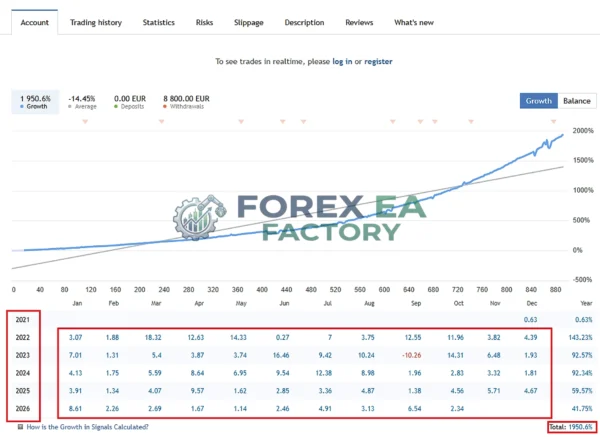Click the 41.75% yearly total for 2026
The height and width of the screenshot is (437, 600).
tap(582, 409)
